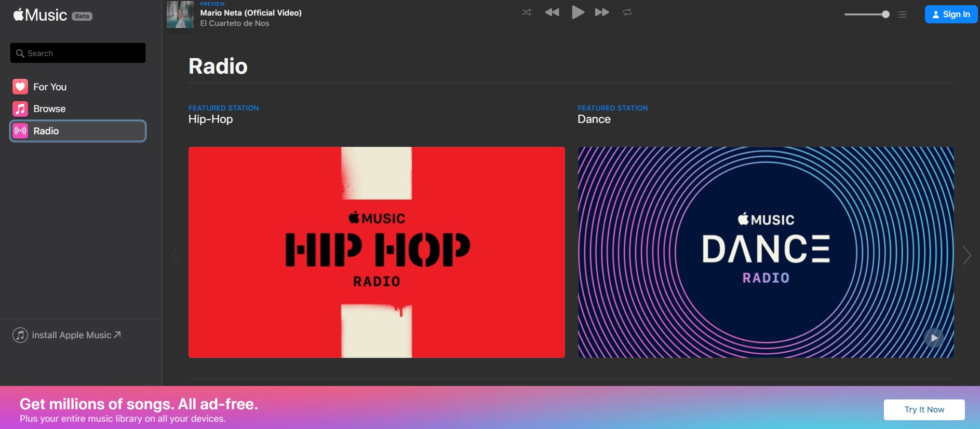Toggle shuffle playback
Screen dimensions: 980x429
pos(526,12)
